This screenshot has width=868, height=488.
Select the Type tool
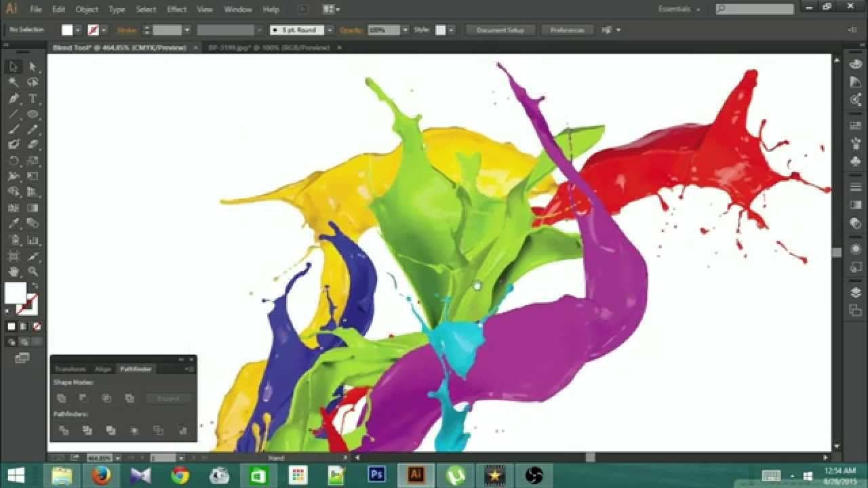click(32, 100)
